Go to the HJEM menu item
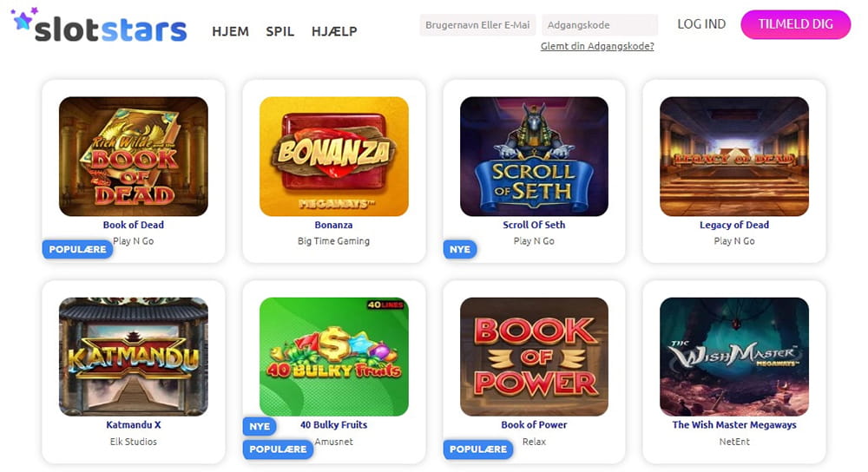 pyautogui.click(x=230, y=31)
